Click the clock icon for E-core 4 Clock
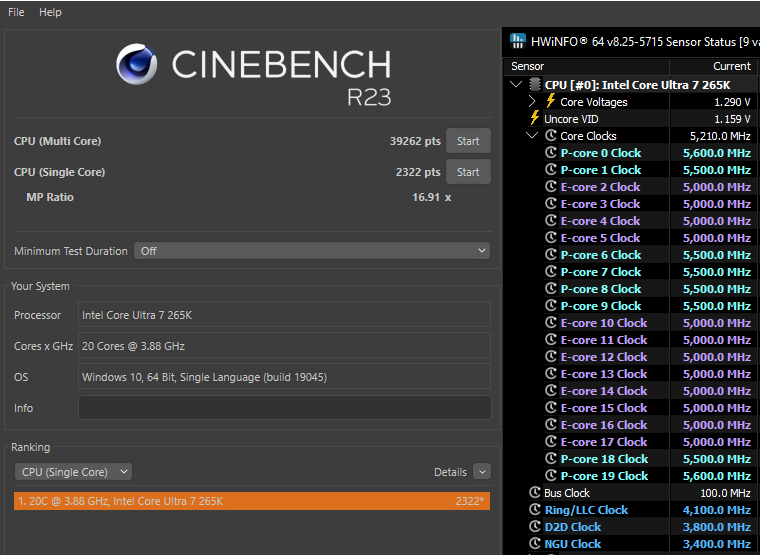The image size is (760, 555). [550, 220]
